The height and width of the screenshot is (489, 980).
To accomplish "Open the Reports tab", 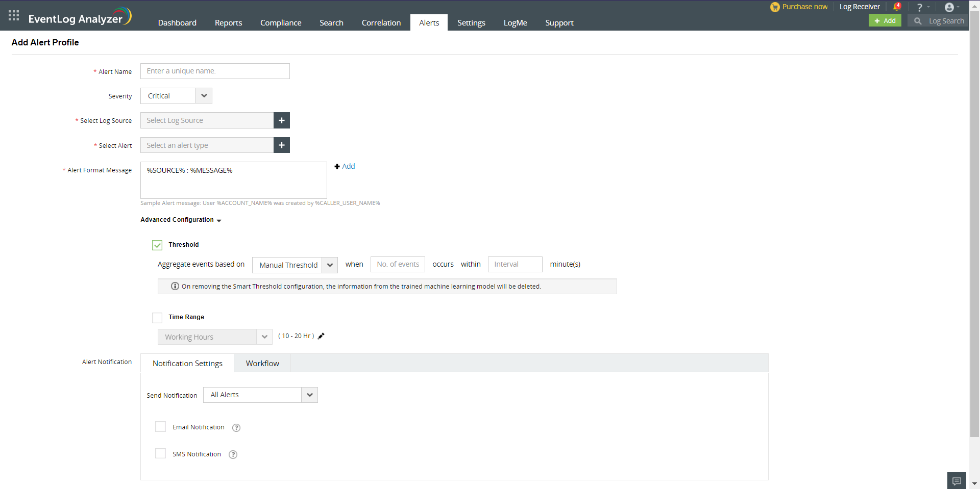I will point(228,23).
